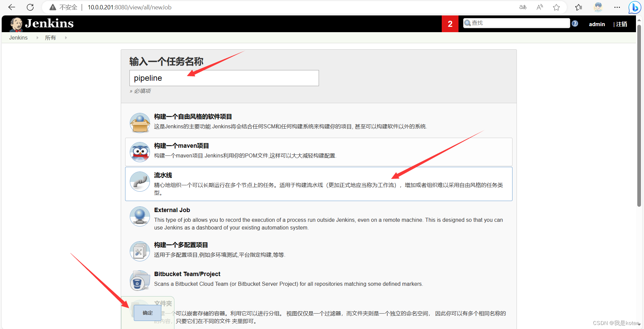The width and height of the screenshot is (644, 329).
Task: Click the not-secure warning triangle icon
Action: pos(53,7)
